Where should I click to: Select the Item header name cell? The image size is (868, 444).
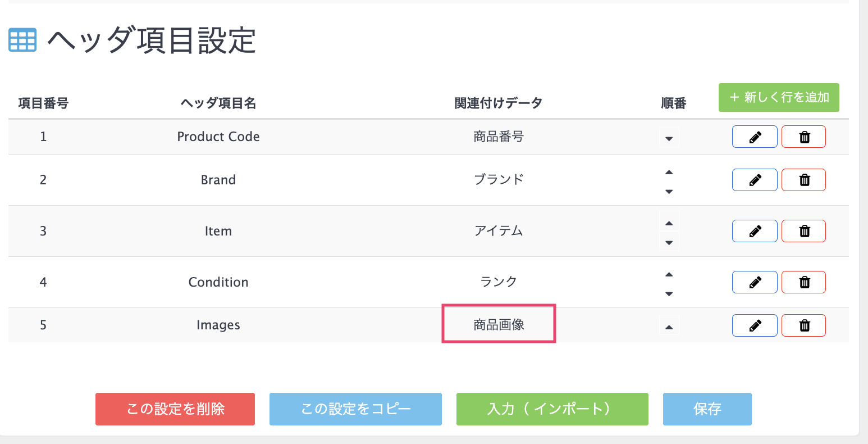coord(218,231)
